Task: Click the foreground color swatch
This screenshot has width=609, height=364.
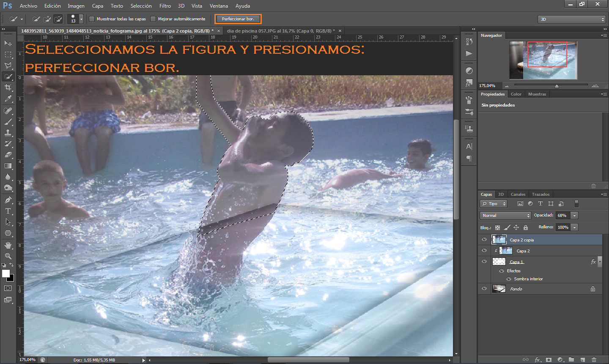Action: [6, 274]
